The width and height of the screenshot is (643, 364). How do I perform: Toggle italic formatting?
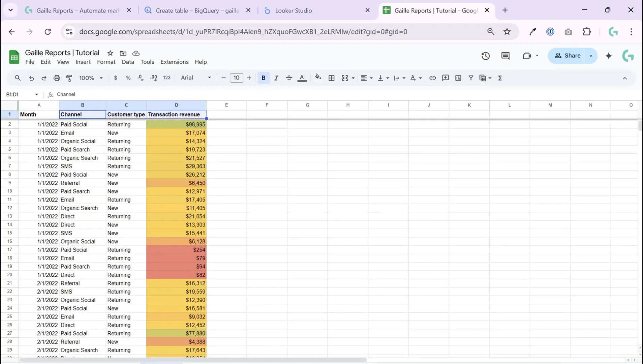276,78
